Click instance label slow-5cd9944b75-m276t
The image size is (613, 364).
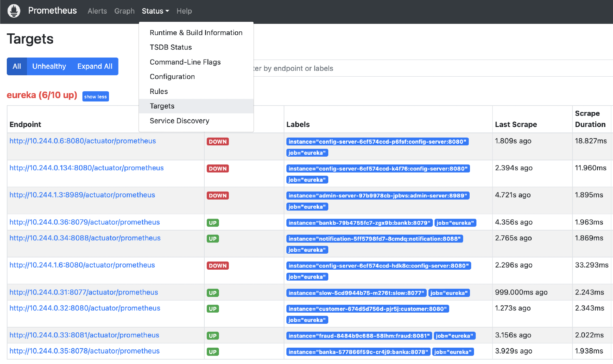[x=357, y=293]
